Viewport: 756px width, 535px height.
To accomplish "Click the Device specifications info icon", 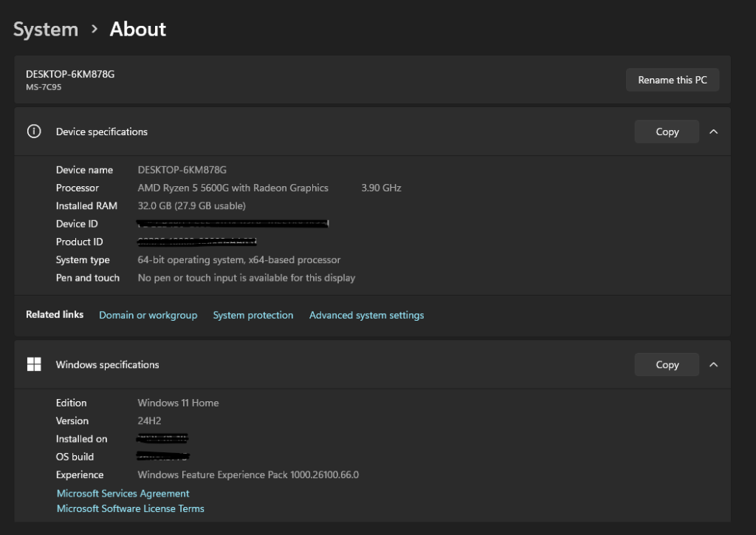I will (x=34, y=132).
